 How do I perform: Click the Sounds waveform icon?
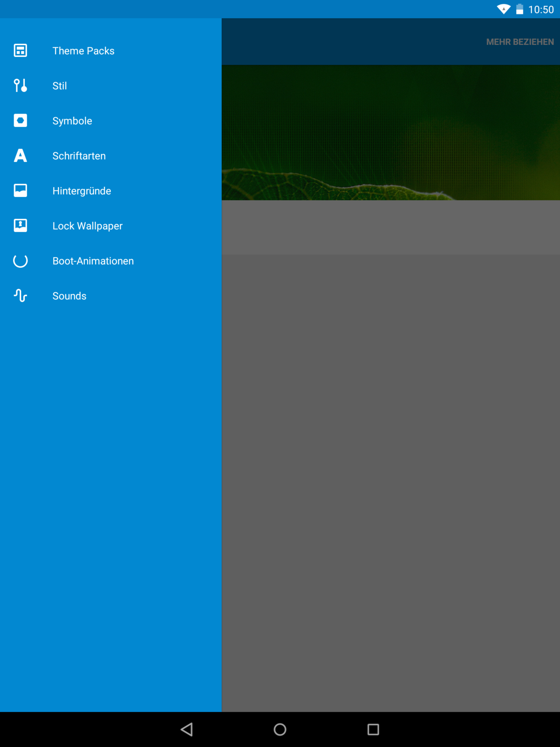click(x=21, y=296)
